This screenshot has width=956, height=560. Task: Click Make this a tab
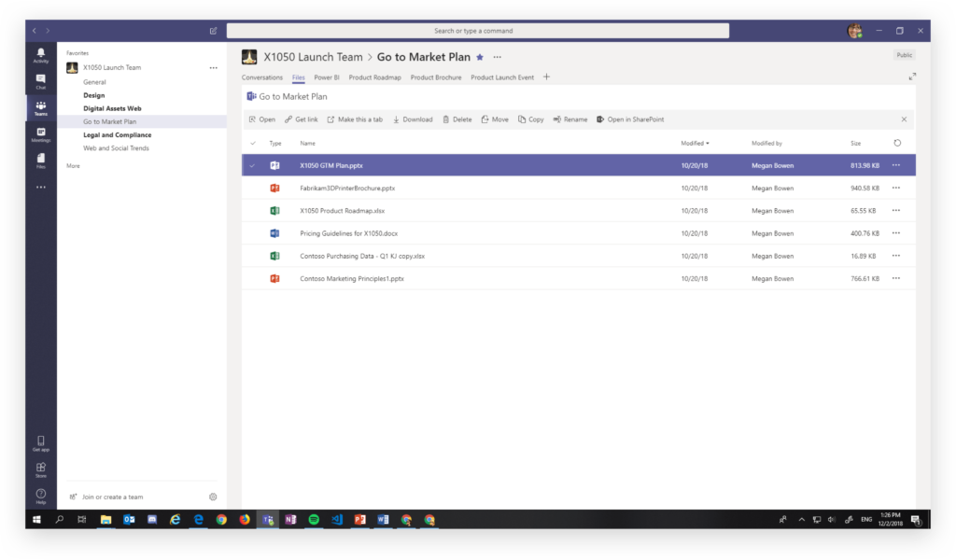pyautogui.click(x=355, y=119)
